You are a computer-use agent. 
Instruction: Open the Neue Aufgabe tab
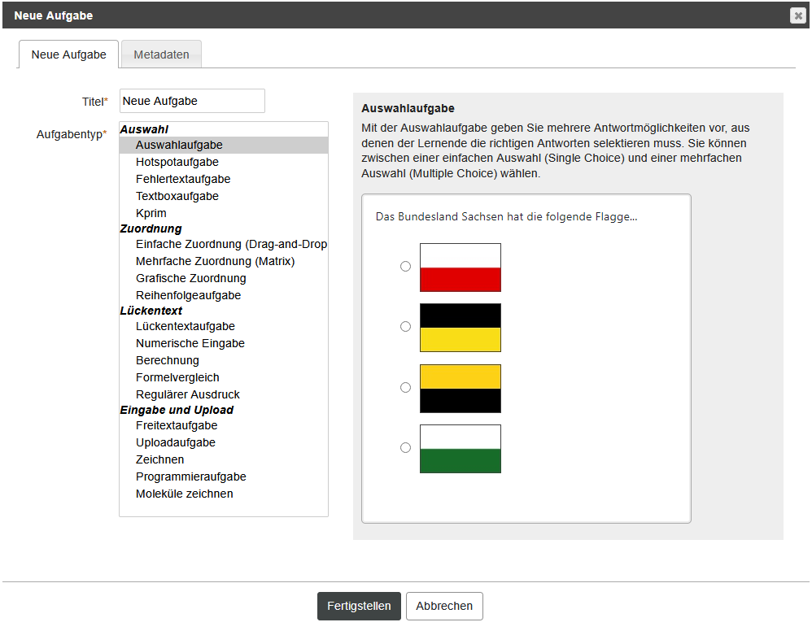coord(69,54)
